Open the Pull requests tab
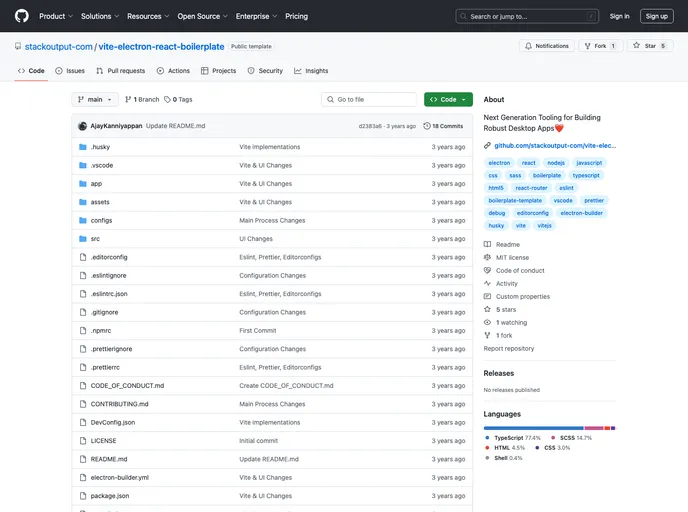 (120, 71)
